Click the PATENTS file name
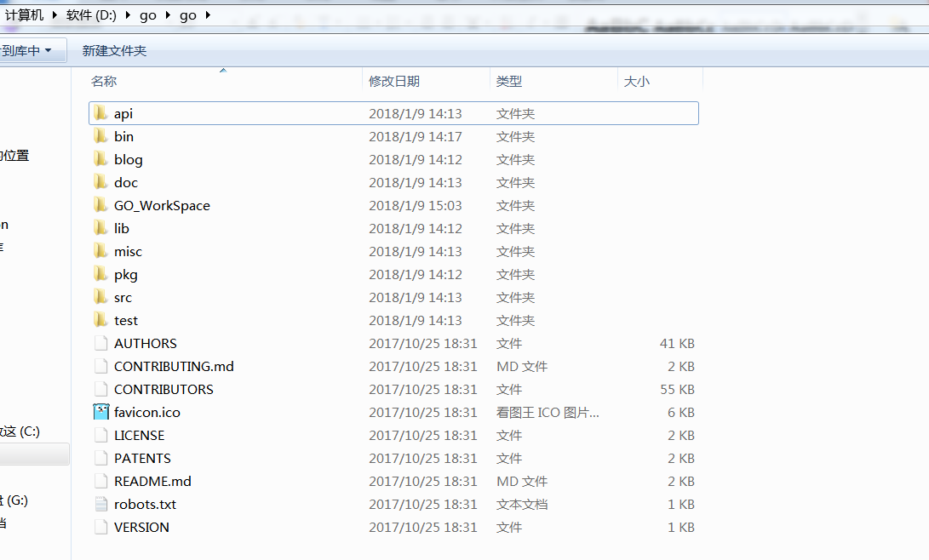This screenshot has height=560, width=929. pyautogui.click(x=142, y=458)
